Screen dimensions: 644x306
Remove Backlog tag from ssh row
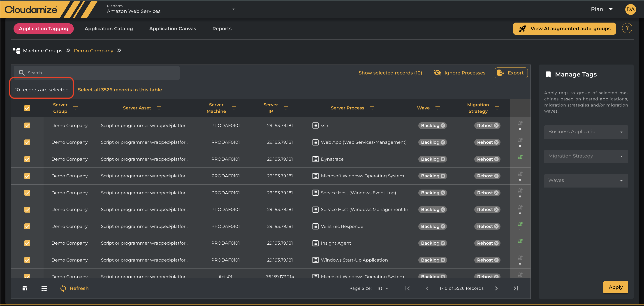(x=443, y=125)
